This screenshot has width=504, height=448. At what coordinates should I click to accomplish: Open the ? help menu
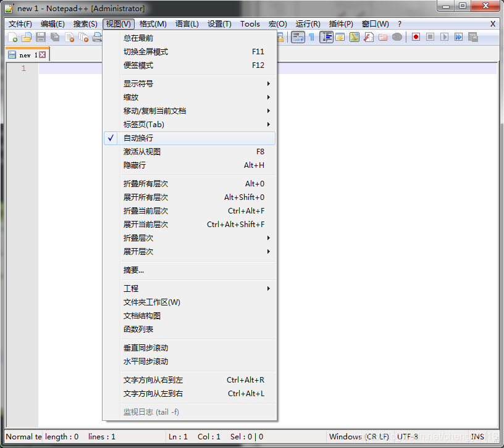[x=400, y=24]
